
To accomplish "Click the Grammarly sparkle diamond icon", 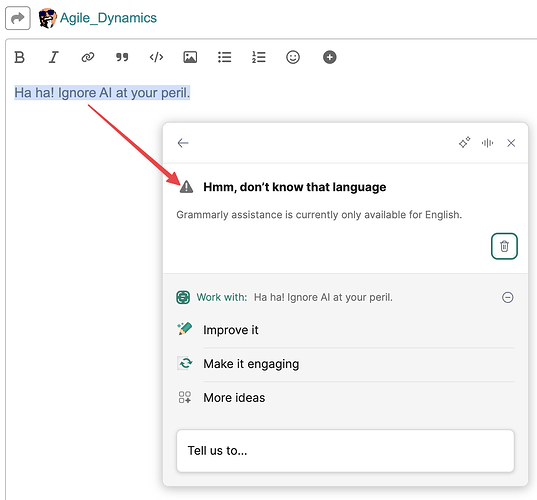I will click(464, 142).
